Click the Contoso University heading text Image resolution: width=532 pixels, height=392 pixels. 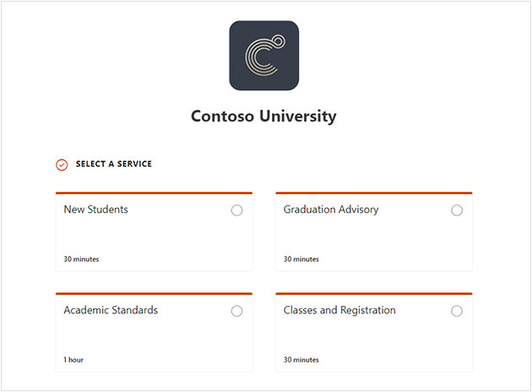pyautogui.click(x=263, y=117)
